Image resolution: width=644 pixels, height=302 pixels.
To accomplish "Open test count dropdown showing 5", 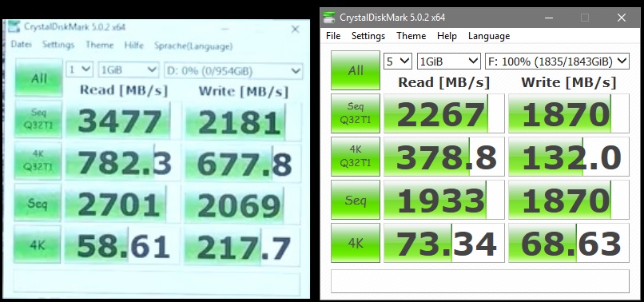I will point(398,62).
